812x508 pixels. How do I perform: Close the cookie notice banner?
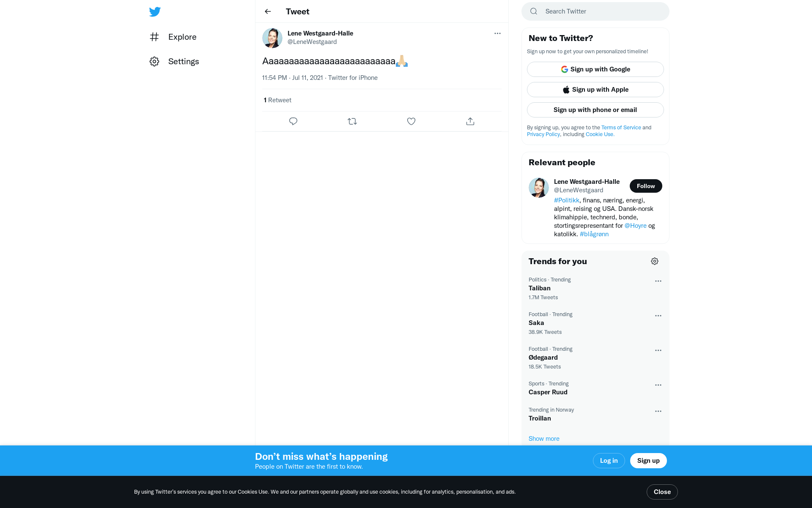point(662,492)
